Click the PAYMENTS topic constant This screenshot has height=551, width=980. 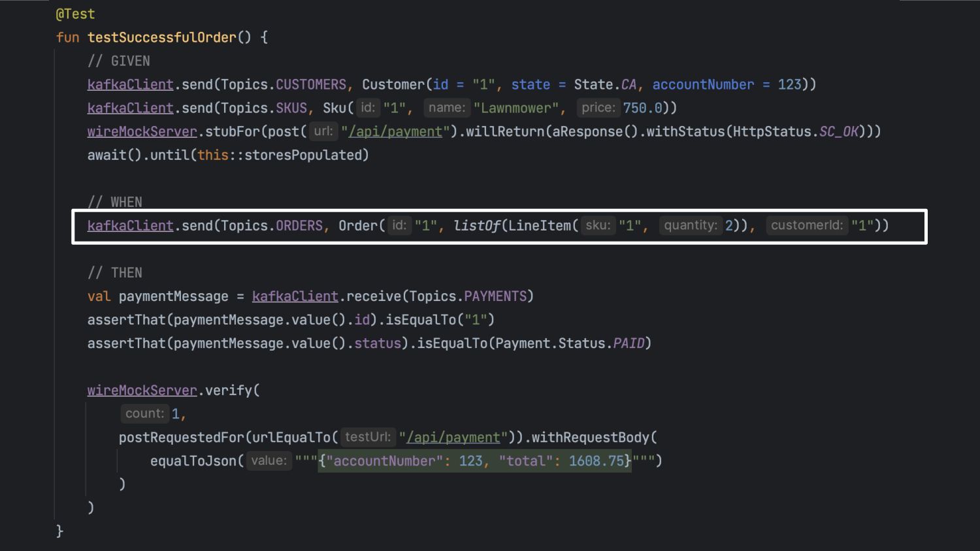click(495, 296)
